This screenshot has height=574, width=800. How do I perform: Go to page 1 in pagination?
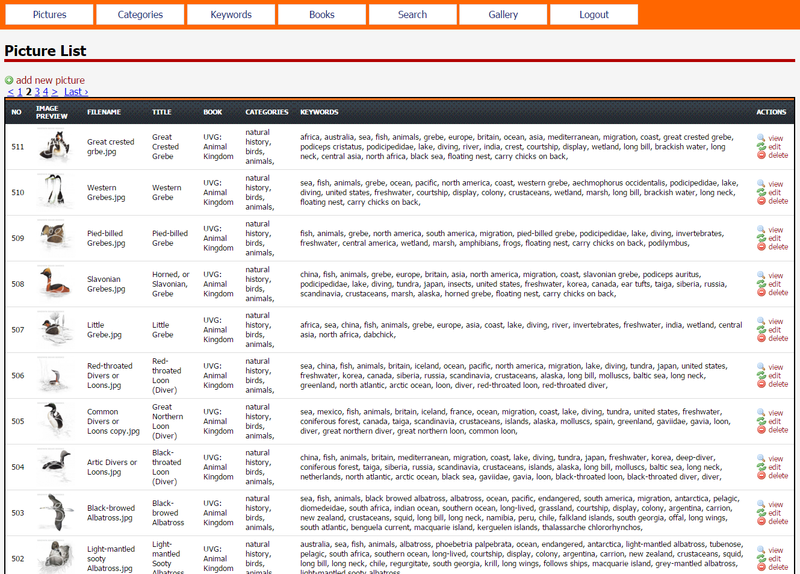[x=20, y=92]
